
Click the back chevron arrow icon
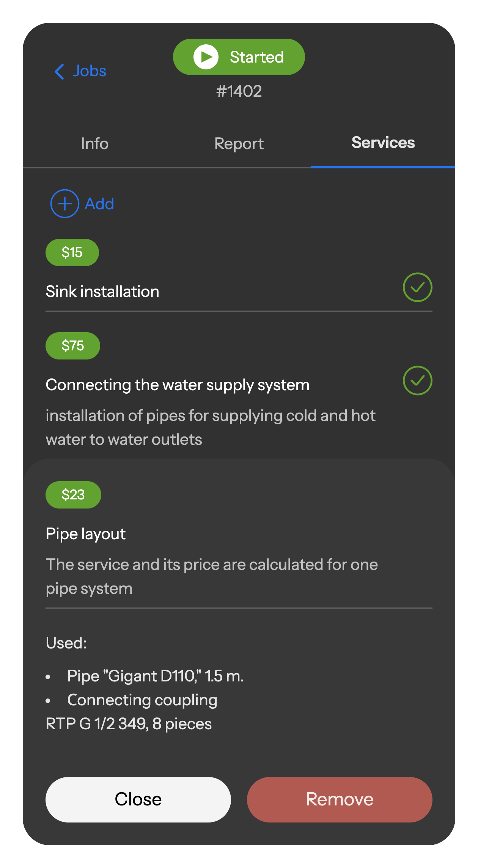[x=60, y=71]
